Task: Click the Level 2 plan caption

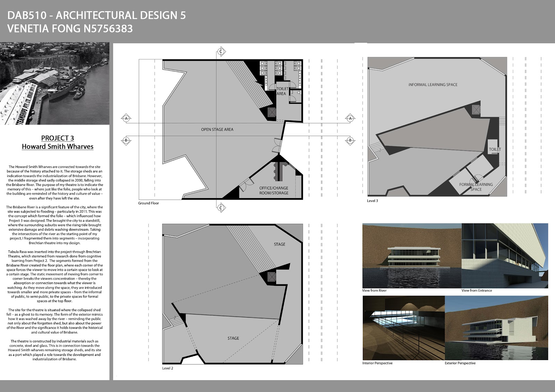Action: pyautogui.click(x=168, y=369)
